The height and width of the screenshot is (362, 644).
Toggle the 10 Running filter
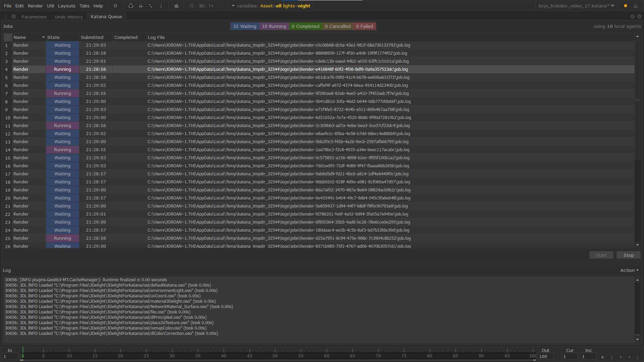click(274, 26)
